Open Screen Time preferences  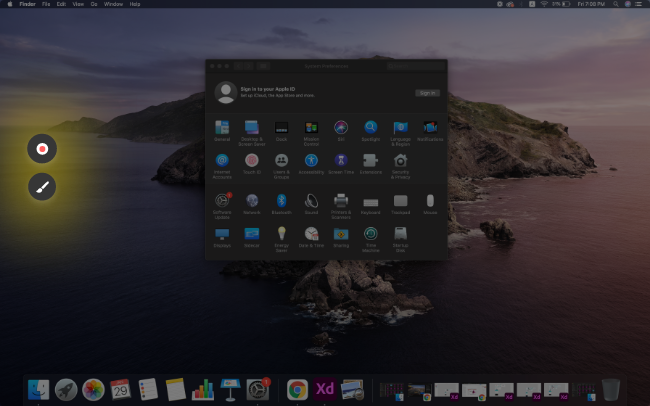(341, 164)
